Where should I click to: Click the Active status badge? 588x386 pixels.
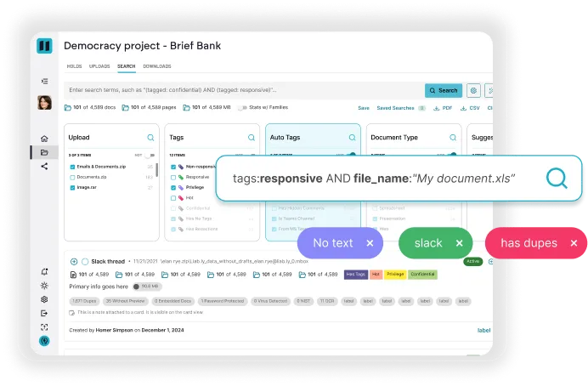473,261
